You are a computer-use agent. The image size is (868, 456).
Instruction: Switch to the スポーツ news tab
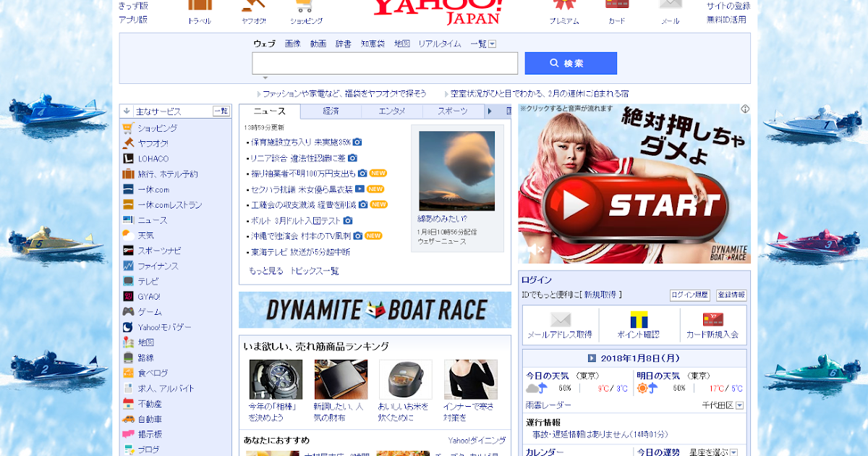coord(453,111)
